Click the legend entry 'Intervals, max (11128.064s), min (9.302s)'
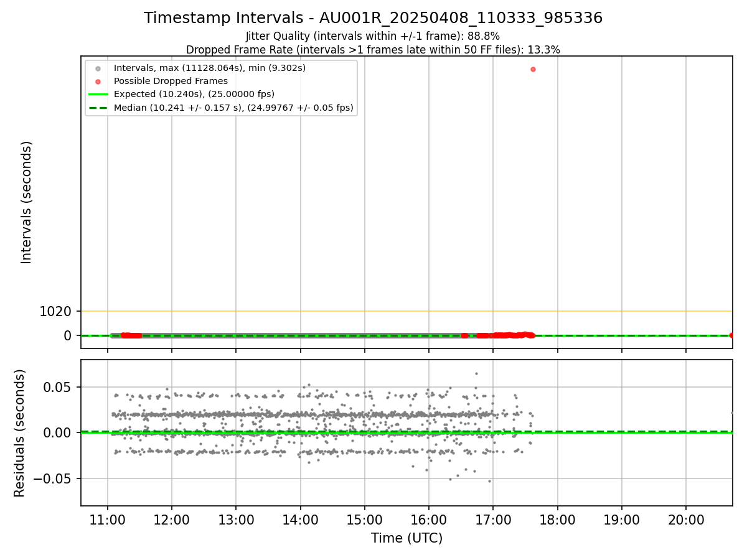The width and height of the screenshot is (747, 560). [x=210, y=68]
